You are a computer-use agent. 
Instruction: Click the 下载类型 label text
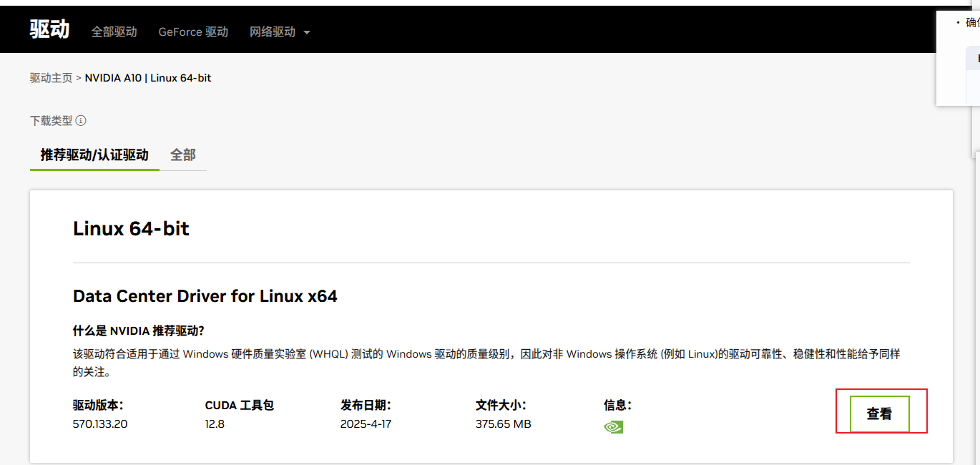click(51, 121)
